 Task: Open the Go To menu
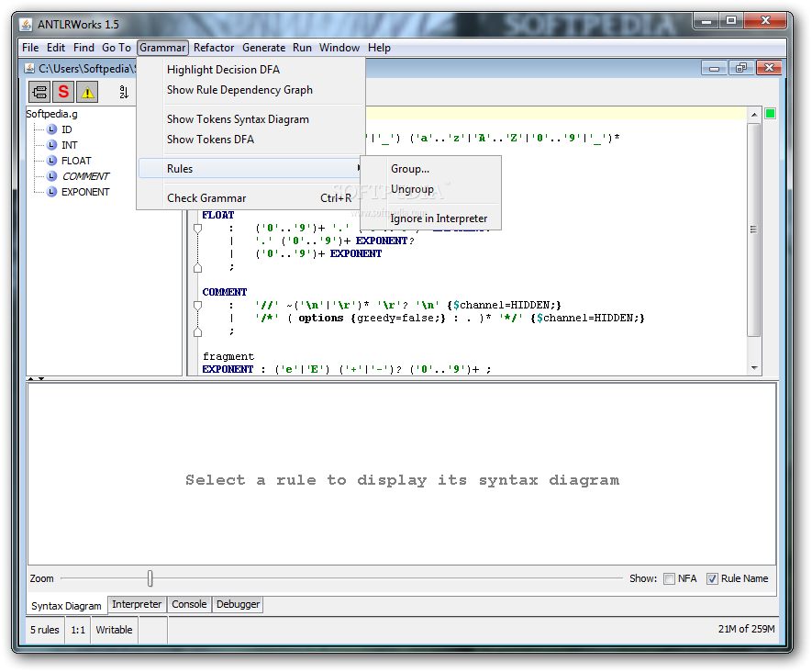click(x=116, y=48)
